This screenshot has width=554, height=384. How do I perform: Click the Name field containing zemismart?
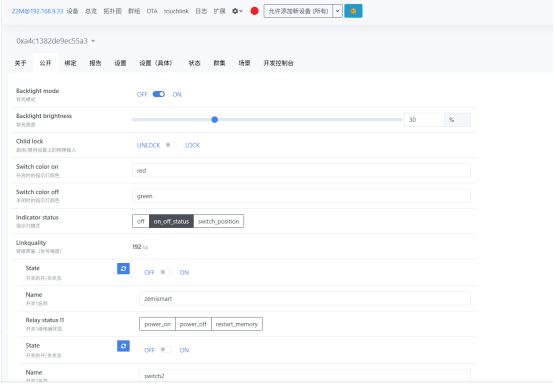point(305,299)
